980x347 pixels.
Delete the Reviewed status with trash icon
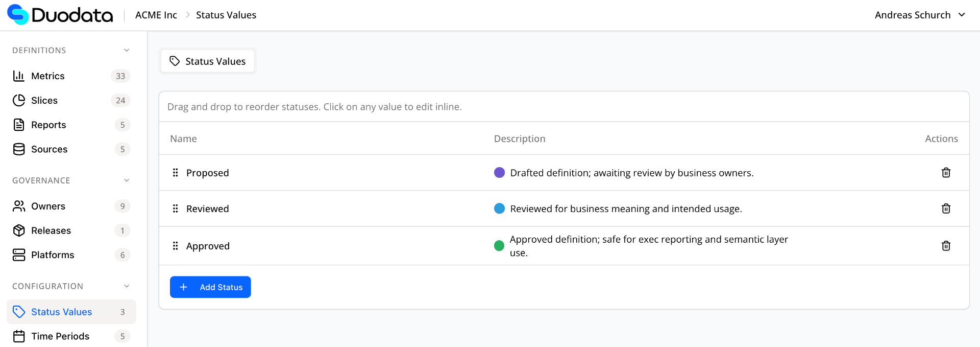(946, 208)
